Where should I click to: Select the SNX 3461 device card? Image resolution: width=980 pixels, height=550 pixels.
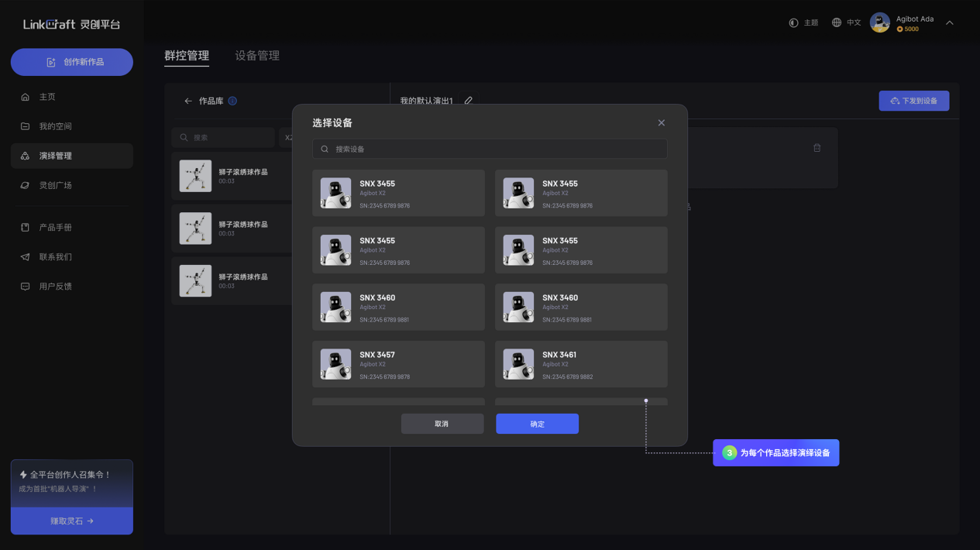[x=581, y=364]
